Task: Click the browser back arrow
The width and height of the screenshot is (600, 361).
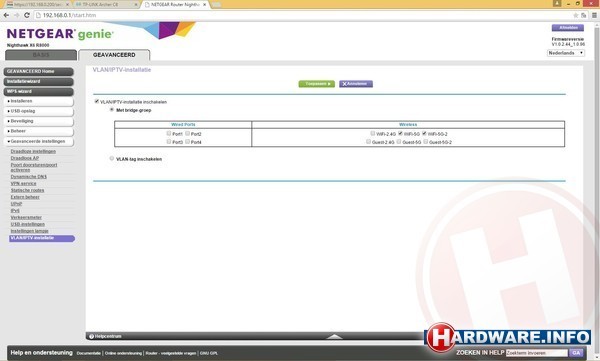Action: pyautogui.click(x=6, y=15)
